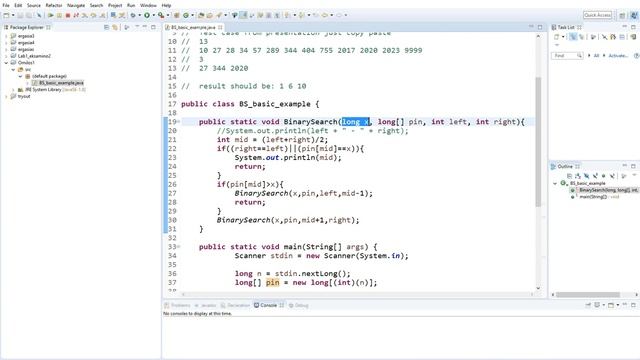The height and width of the screenshot is (360, 640).
Task: Expand the ergasia4 project
Action: click(6, 42)
